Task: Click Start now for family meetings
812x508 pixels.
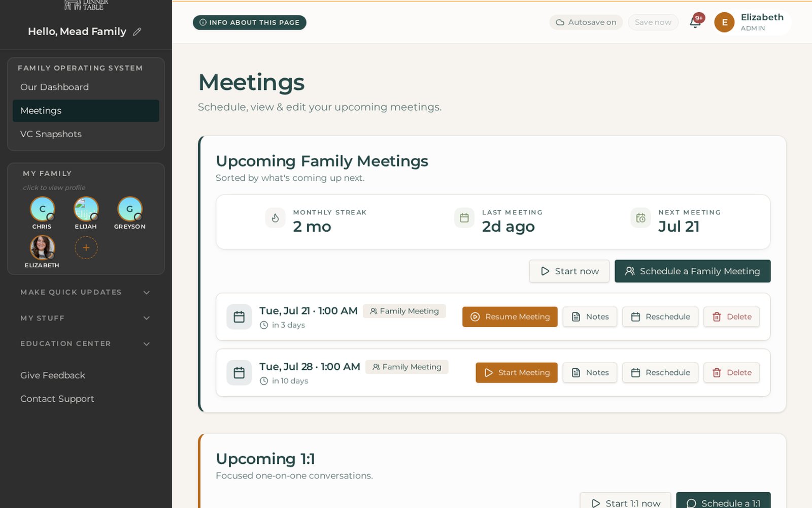Action: tap(569, 271)
